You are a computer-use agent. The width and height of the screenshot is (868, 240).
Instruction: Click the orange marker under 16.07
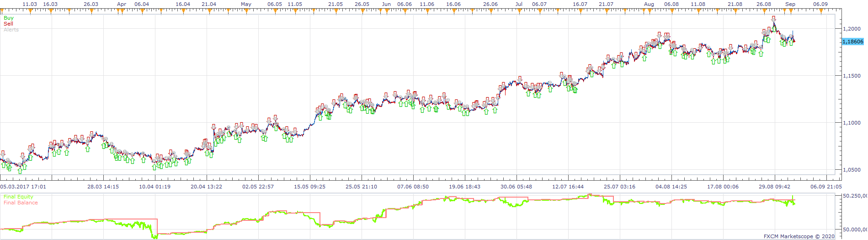pyautogui.click(x=580, y=11)
